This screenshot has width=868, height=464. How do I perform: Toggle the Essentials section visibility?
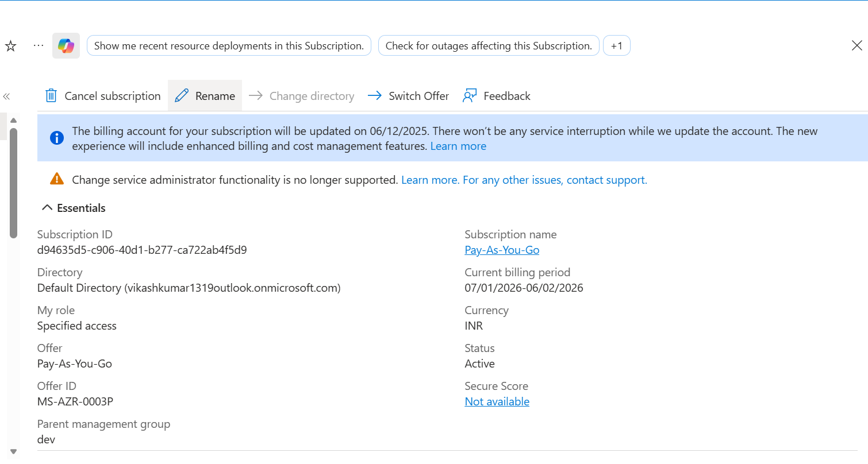(x=47, y=207)
